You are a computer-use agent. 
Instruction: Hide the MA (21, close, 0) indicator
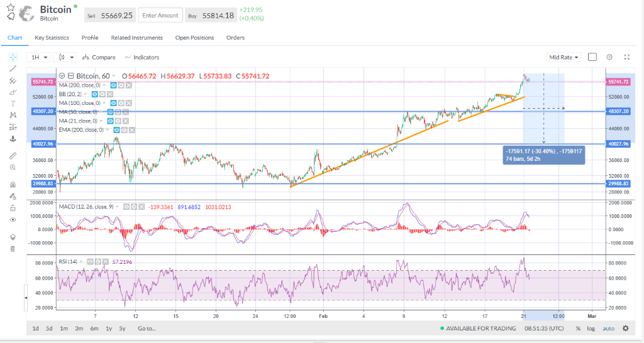pos(110,121)
